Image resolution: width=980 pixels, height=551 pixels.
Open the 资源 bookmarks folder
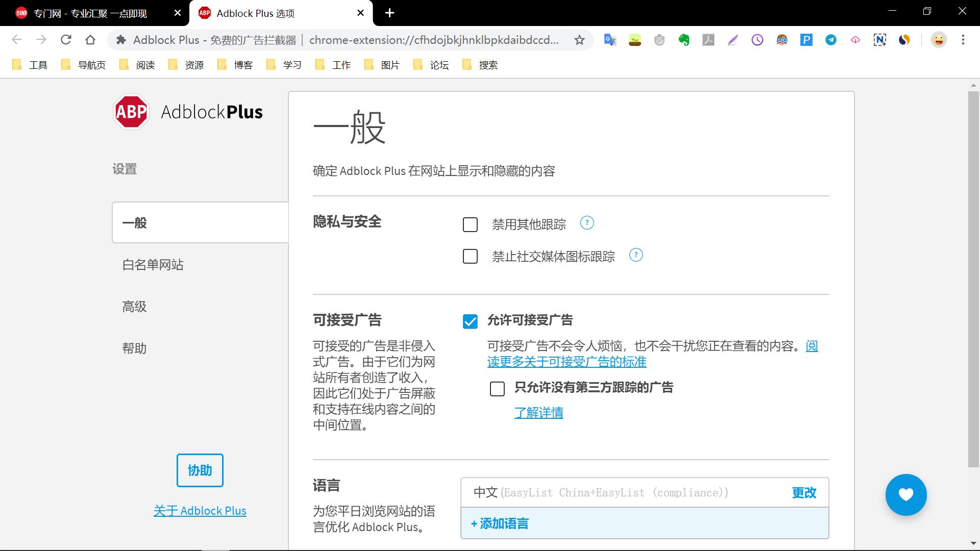(187, 65)
